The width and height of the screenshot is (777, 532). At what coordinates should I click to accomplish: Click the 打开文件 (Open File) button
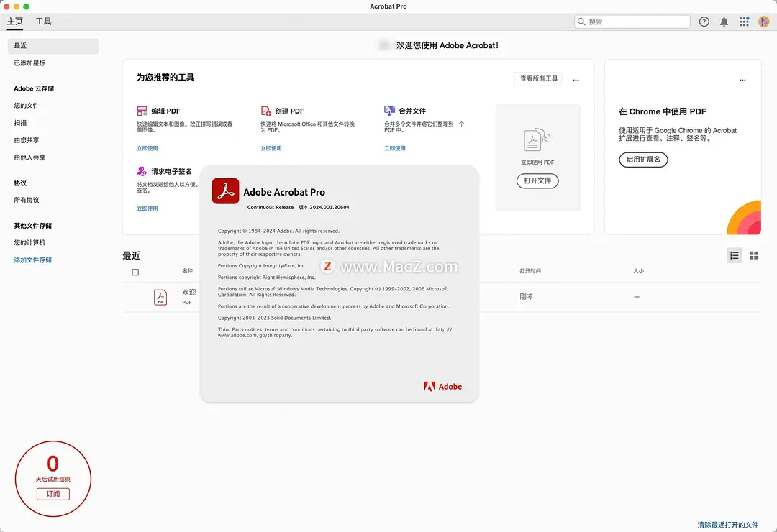(537, 180)
